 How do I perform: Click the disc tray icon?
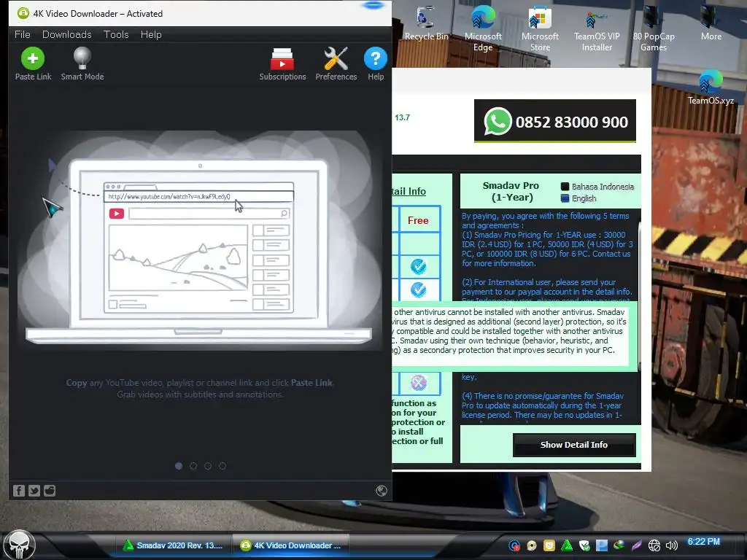tap(532, 545)
